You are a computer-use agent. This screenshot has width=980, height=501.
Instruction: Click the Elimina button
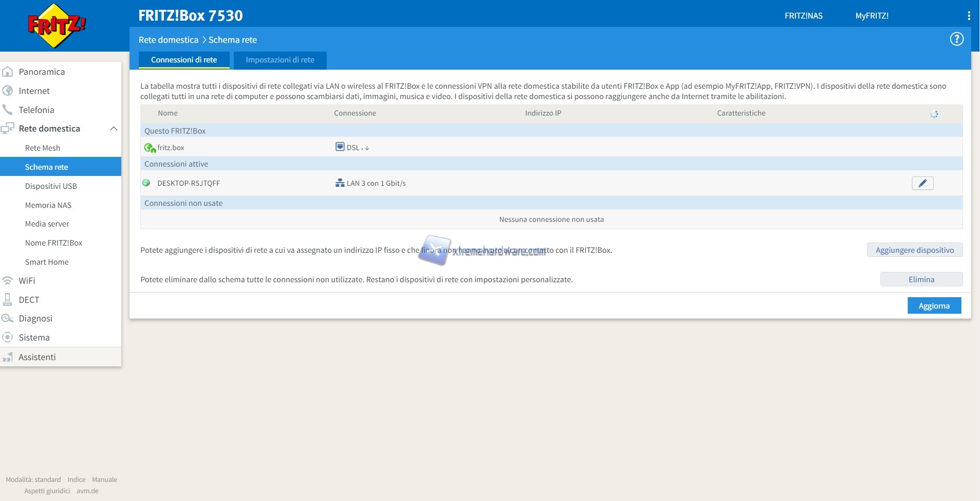coord(921,279)
